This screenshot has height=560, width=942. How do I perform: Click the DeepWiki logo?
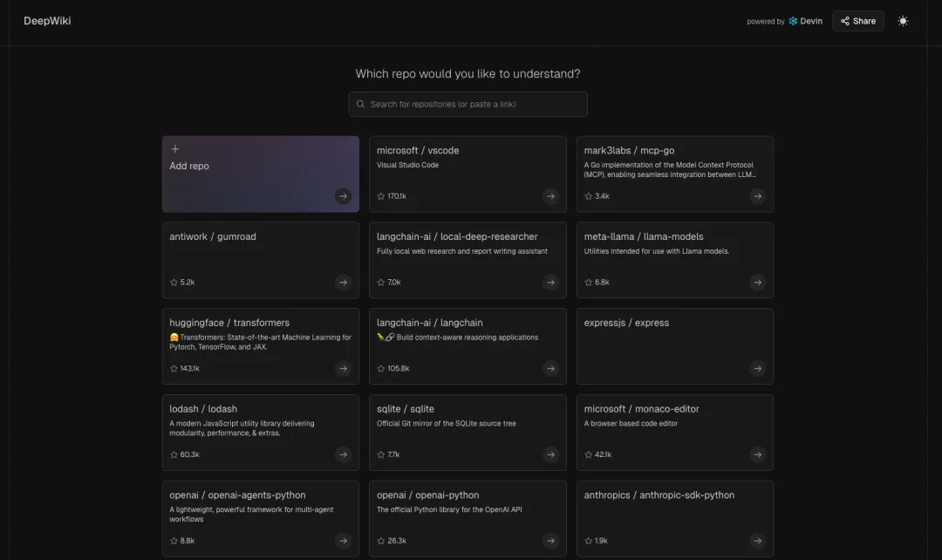tap(47, 20)
